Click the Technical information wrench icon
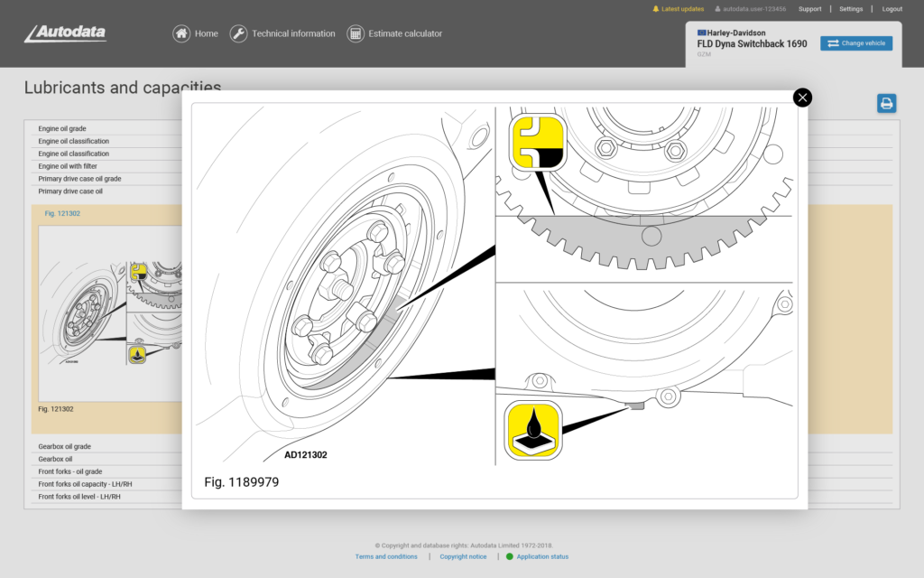This screenshot has width=924, height=578. click(x=238, y=33)
